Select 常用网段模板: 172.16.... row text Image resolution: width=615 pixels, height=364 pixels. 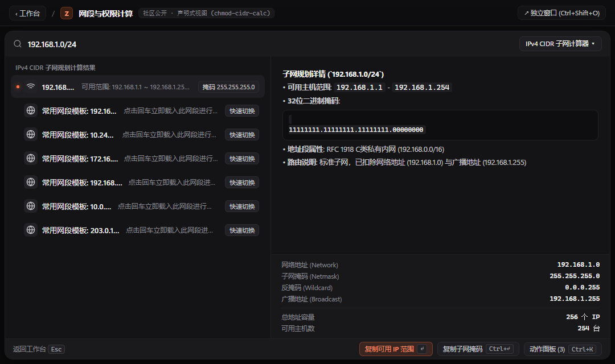click(x=80, y=159)
